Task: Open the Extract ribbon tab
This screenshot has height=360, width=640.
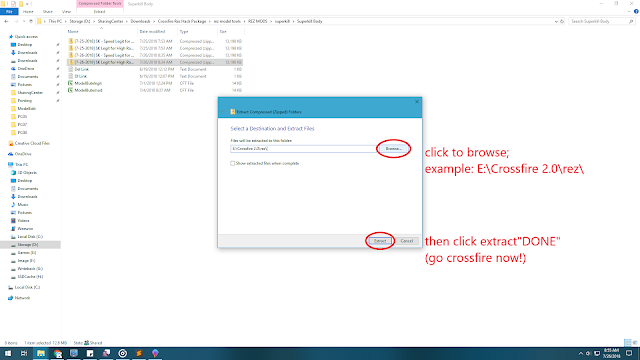Action: click(99, 11)
